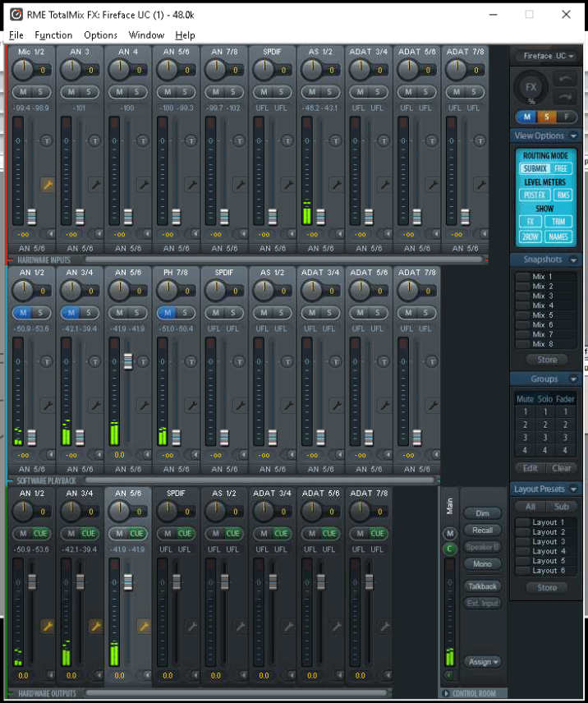Image resolution: width=588 pixels, height=703 pixels.
Task: Solo the AN 5/6 software playback channel
Action: point(136,313)
